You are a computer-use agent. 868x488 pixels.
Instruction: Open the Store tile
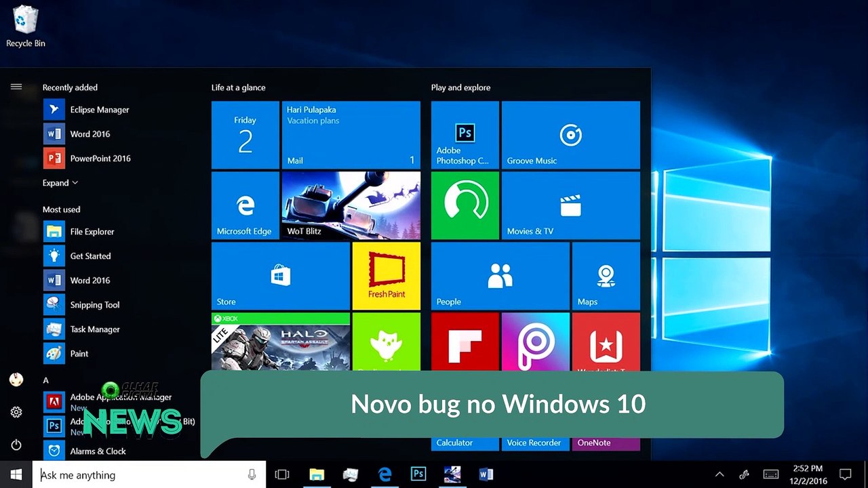tap(281, 276)
